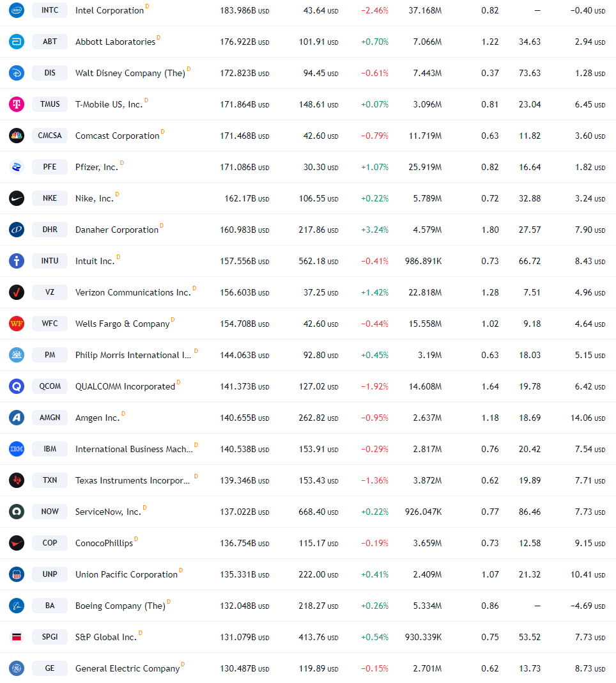
Task: Click the IBM logo icon
Action: (x=17, y=449)
